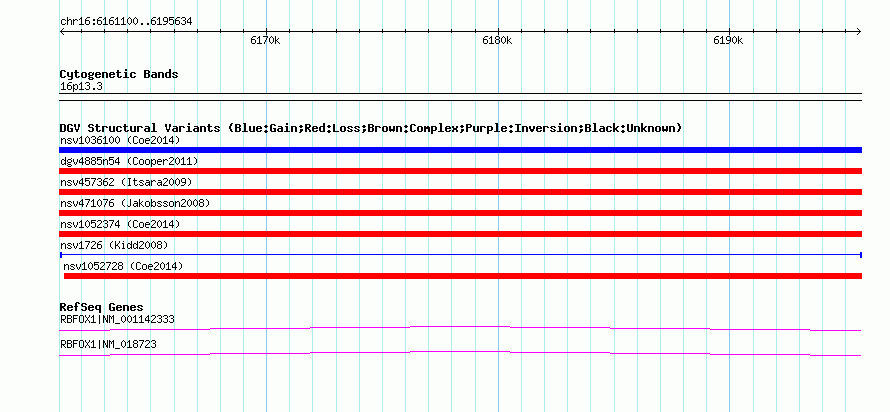The width and height of the screenshot is (890, 412).
Task: Open variant label nsv471076 (Jakobsson2008)
Action: point(135,203)
